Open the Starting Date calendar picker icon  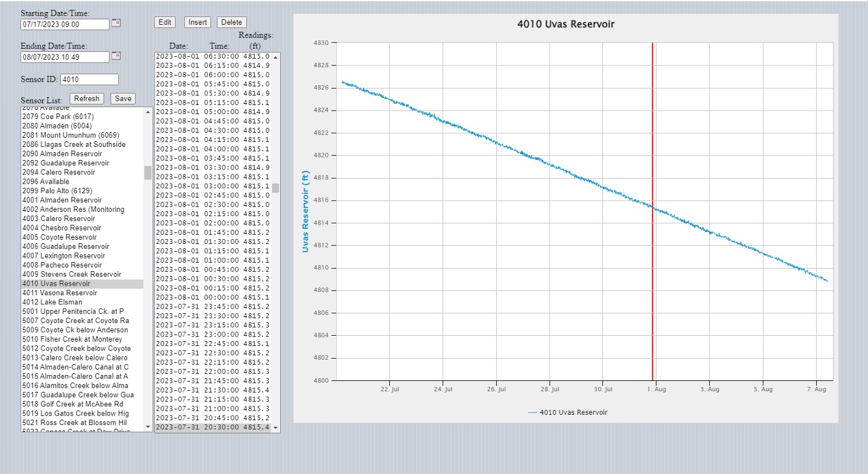116,23
